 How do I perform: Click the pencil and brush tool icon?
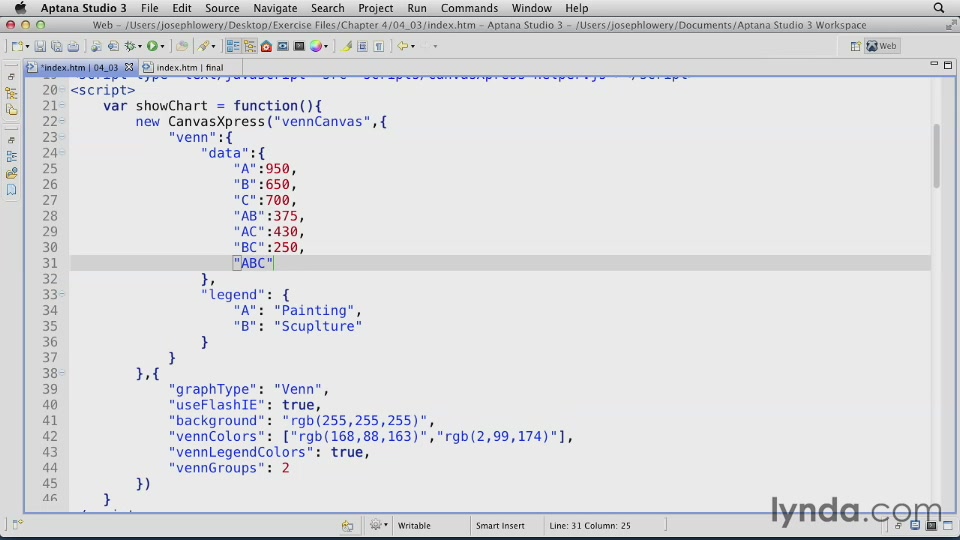point(203,46)
